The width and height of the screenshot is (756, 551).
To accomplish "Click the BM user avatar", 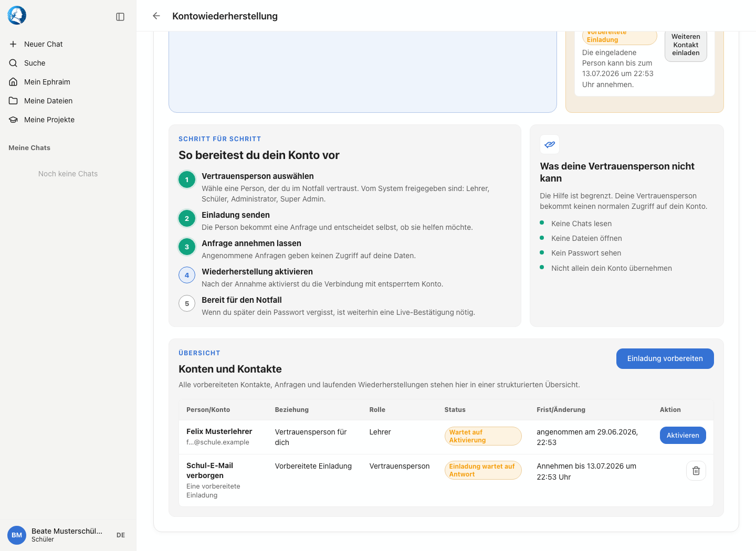I will (17, 535).
